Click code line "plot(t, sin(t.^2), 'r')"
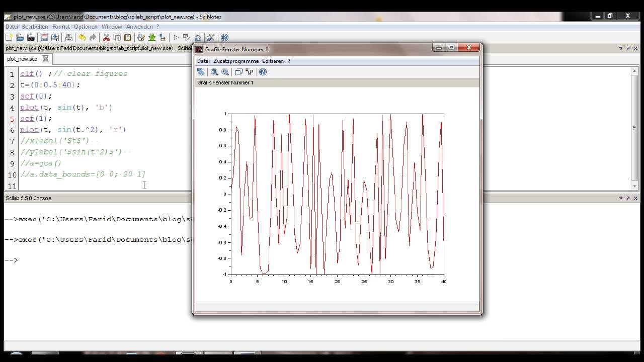The width and height of the screenshot is (644, 362). click(x=73, y=129)
